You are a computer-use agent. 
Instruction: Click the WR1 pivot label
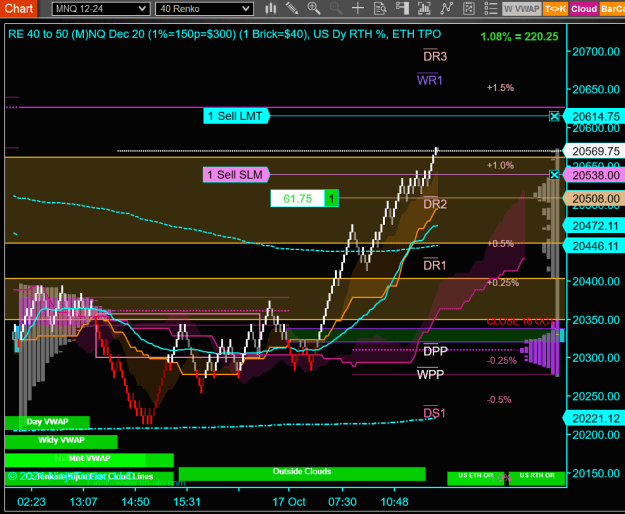coord(430,80)
